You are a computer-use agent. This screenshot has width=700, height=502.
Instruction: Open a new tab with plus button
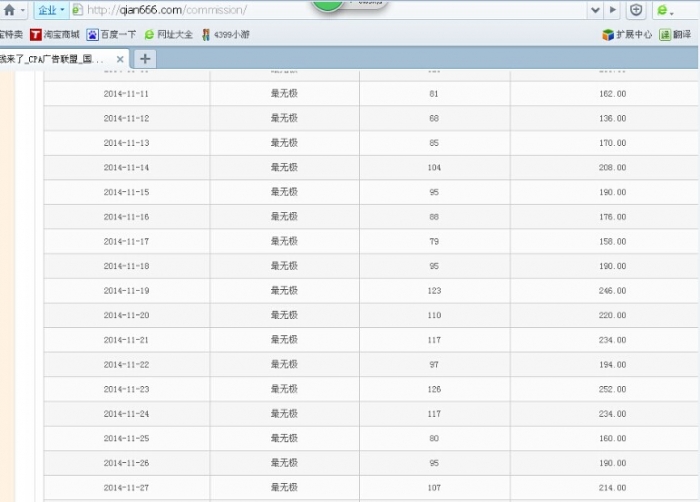click(x=145, y=59)
